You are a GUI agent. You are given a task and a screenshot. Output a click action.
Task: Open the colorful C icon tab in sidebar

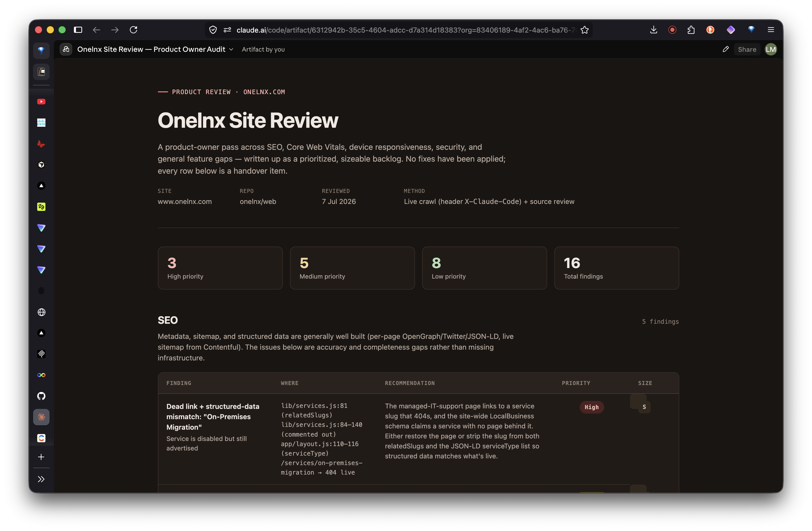click(x=41, y=438)
